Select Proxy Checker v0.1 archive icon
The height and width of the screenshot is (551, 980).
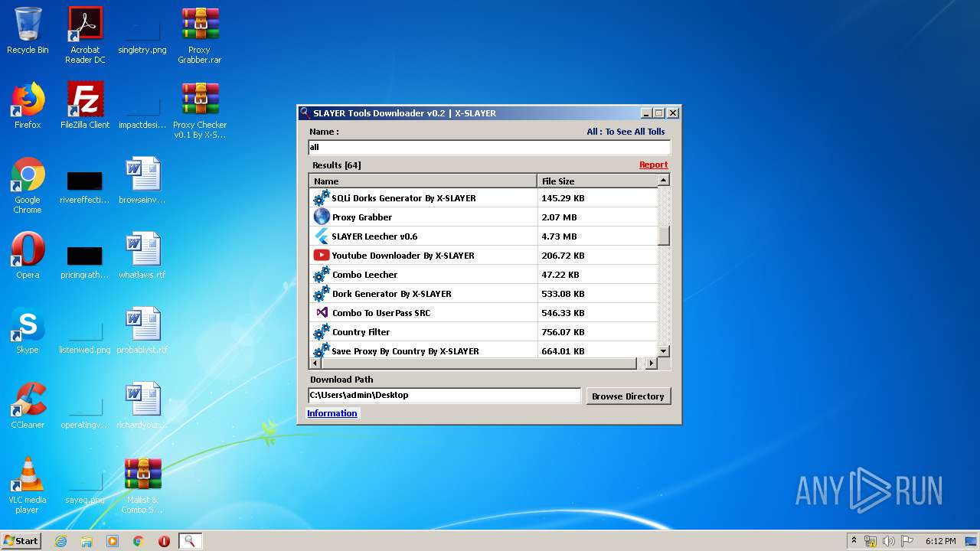pyautogui.click(x=200, y=110)
